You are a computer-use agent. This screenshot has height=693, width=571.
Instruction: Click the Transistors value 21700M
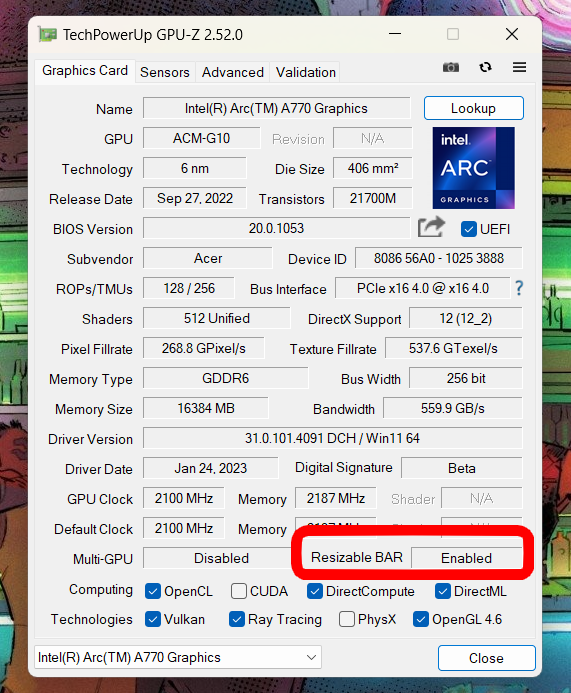[x=373, y=198]
